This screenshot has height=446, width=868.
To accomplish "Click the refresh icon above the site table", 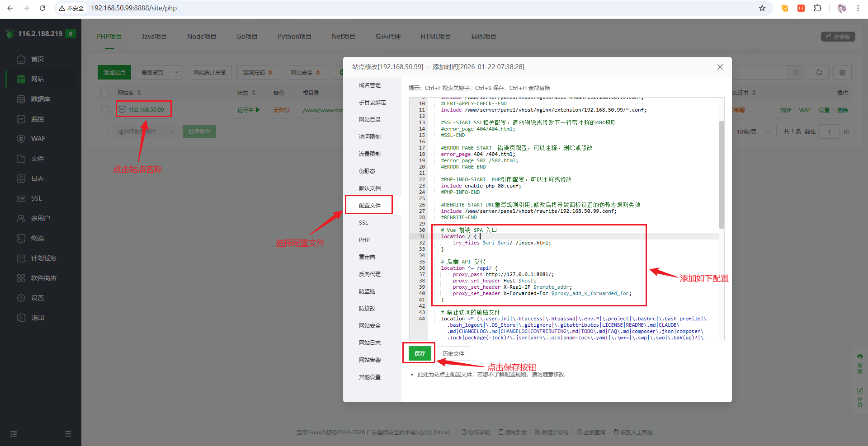I will [819, 72].
